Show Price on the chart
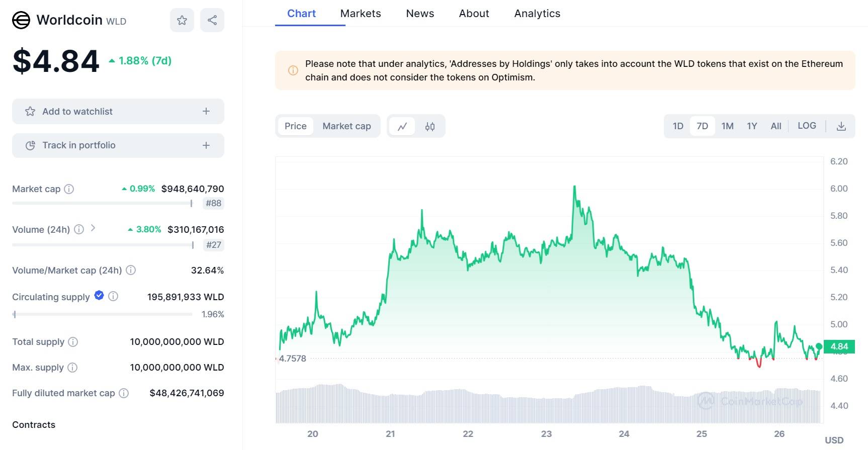Image resolution: width=868 pixels, height=450 pixels. click(296, 126)
